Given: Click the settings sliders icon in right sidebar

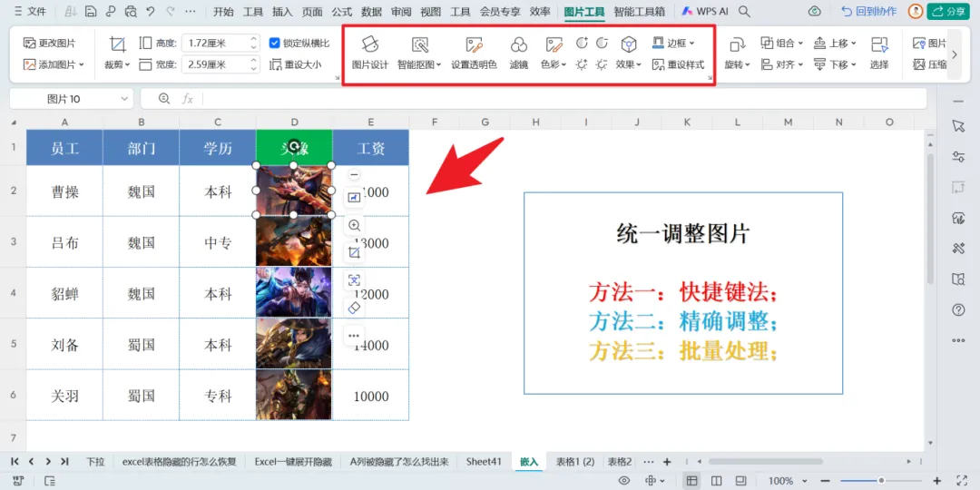Looking at the screenshot, I should (x=958, y=157).
